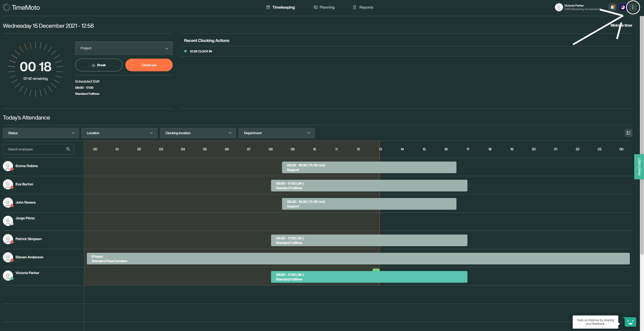
Task: Click Patrick Simpson's avatar
Action: tap(8, 239)
